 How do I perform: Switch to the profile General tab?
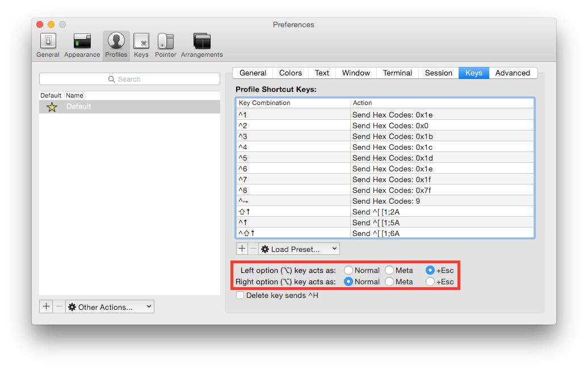pos(253,73)
